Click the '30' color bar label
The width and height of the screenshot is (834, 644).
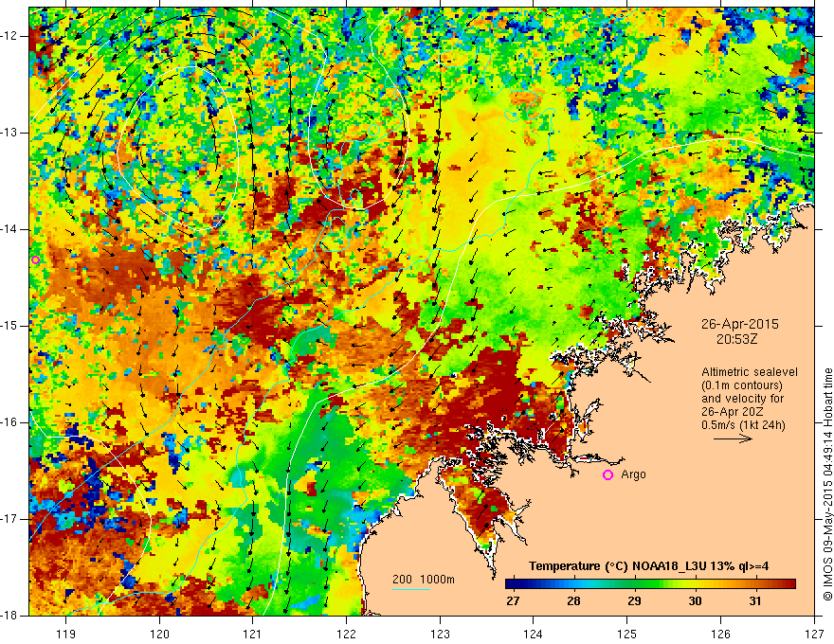click(695, 601)
